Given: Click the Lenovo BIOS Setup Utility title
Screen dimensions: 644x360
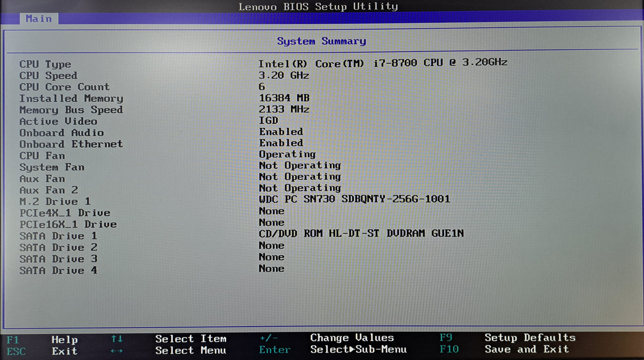Looking at the screenshot, I should 318,7.
